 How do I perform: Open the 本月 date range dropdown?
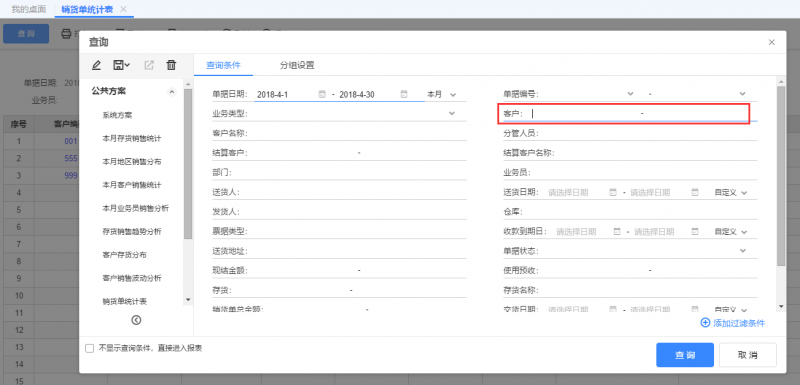(442, 94)
